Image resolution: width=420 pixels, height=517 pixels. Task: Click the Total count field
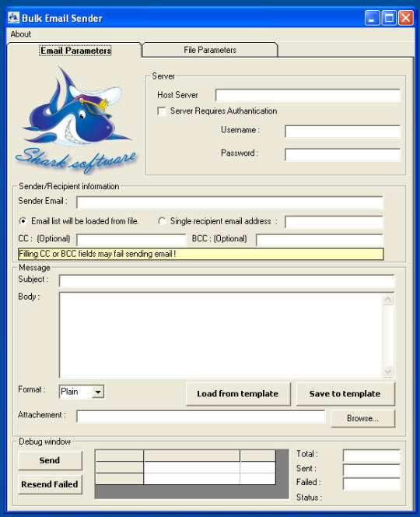pos(372,455)
